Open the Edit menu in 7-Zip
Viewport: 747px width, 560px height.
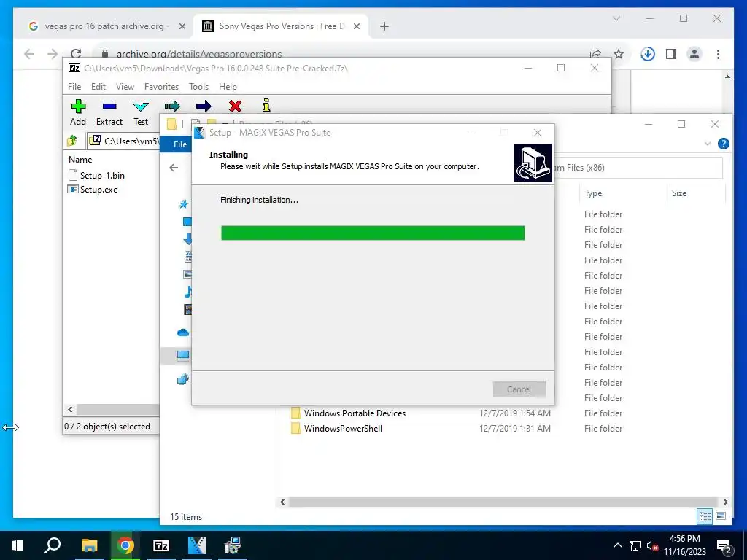pos(98,87)
